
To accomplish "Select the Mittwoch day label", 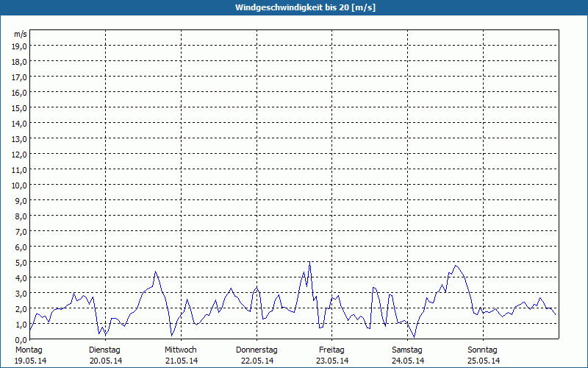I will point(181,350).
